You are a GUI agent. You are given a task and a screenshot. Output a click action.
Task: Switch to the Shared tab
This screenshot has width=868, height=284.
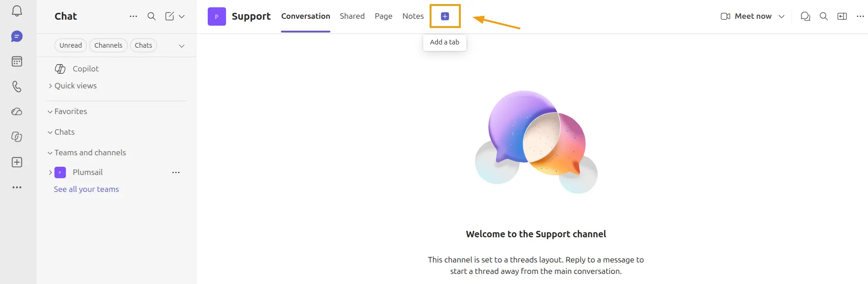coord(352,16)
